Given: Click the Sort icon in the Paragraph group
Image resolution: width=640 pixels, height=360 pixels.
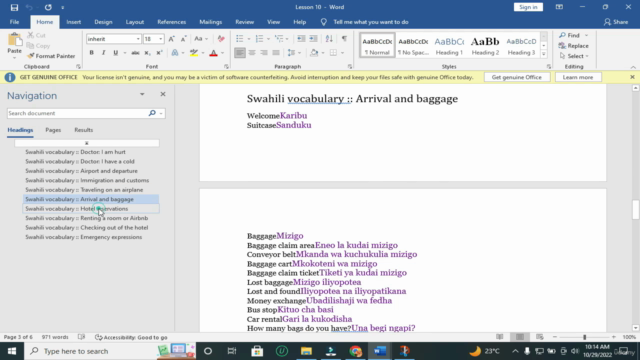Looking at the screenshot, I should pos(329,39).
